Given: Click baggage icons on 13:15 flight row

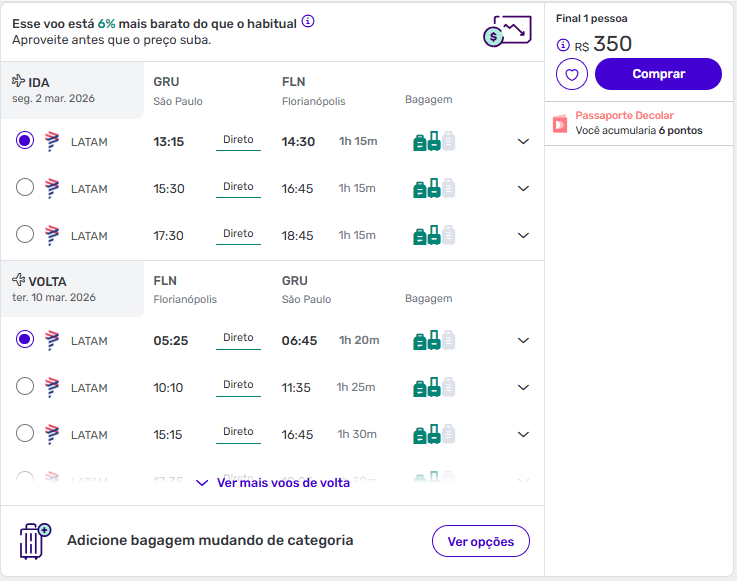Looking at the screenshot, I should pos(434,142).
